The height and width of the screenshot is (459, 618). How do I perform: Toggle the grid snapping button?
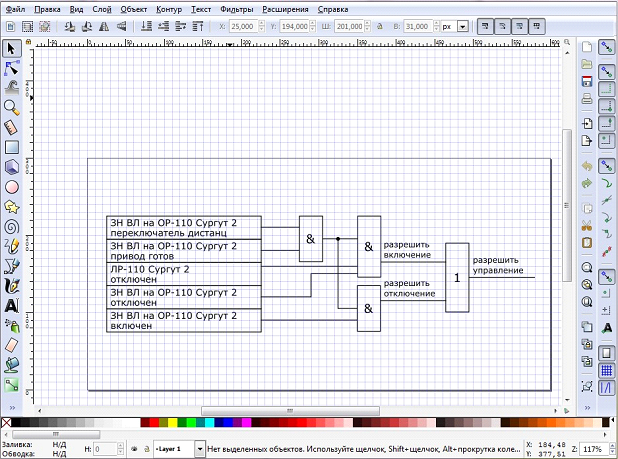tap(606, 371)
